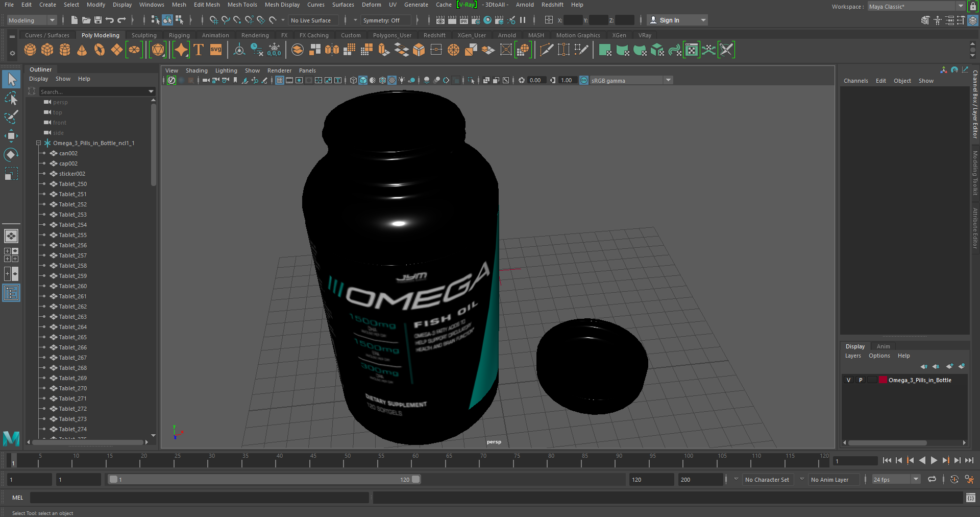
Task: Toggle P playback for Omega_3_Pills_in_Bottle layer
Action: 861,380
